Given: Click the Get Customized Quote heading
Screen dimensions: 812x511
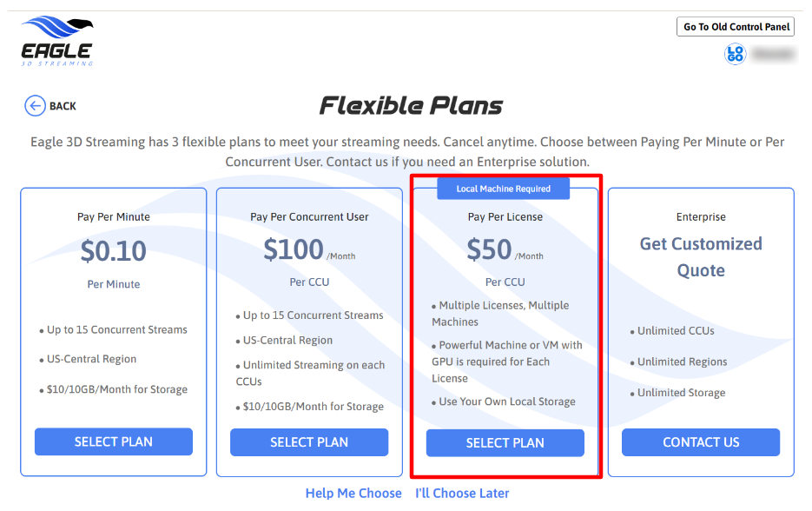Looking at the screenshot, I should (701, 257).
